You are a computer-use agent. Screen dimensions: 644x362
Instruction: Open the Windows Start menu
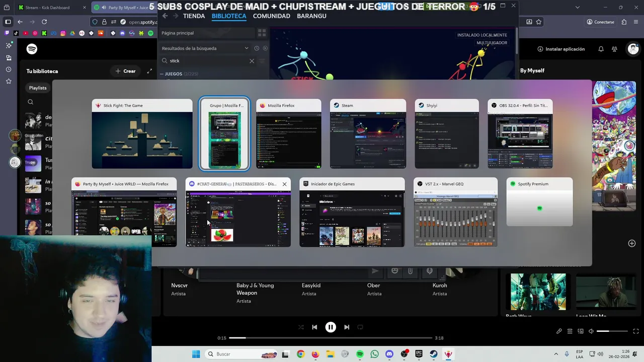point(196,354)
